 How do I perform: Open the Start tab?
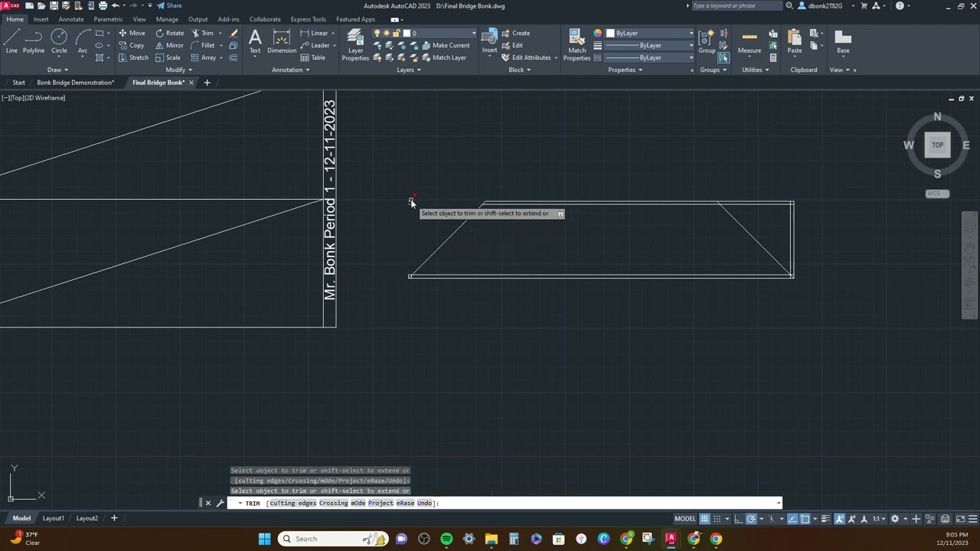point(18,83)
